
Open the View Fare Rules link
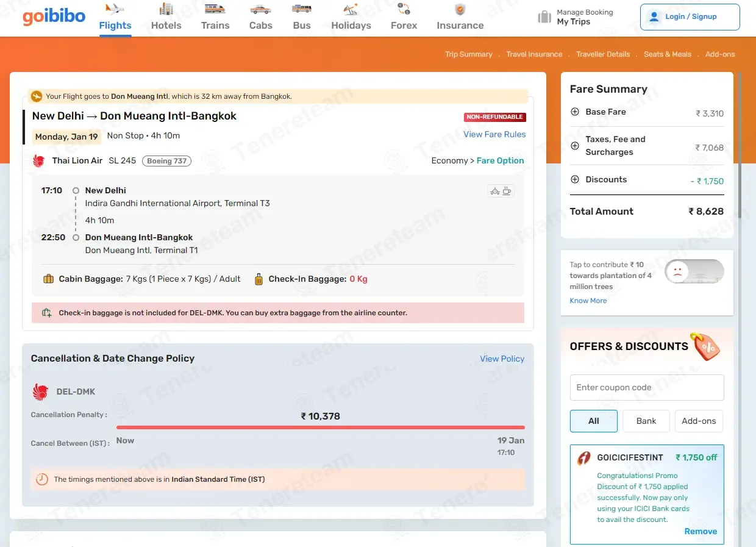tap(494, 135)
